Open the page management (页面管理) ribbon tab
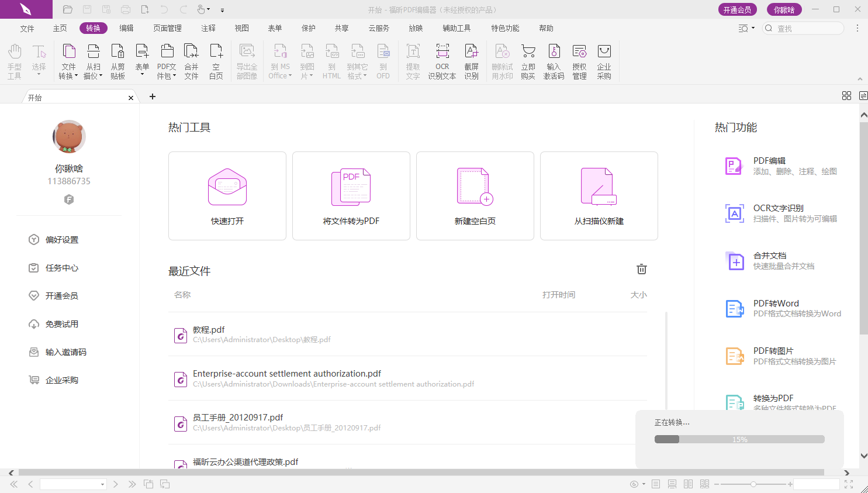This screenshot has height=493, width=868. (167, 28)
